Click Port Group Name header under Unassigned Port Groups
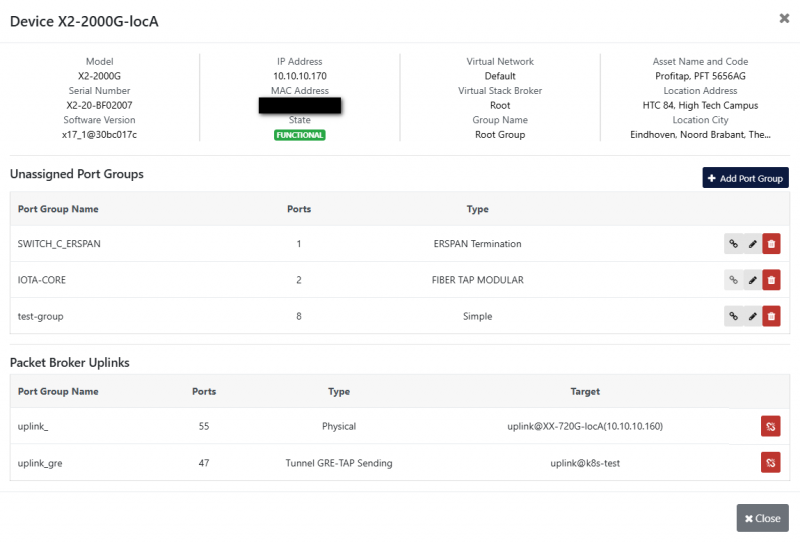 (x=58, y=209)
